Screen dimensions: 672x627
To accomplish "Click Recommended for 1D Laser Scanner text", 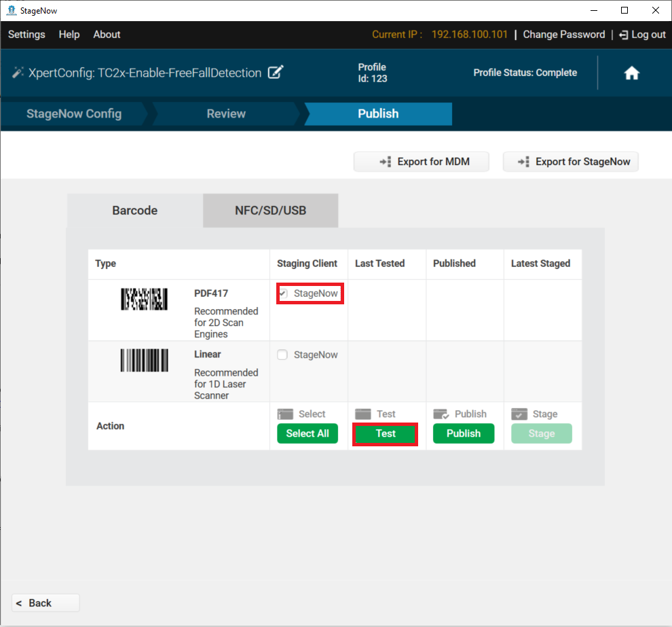I will (226, 384).
